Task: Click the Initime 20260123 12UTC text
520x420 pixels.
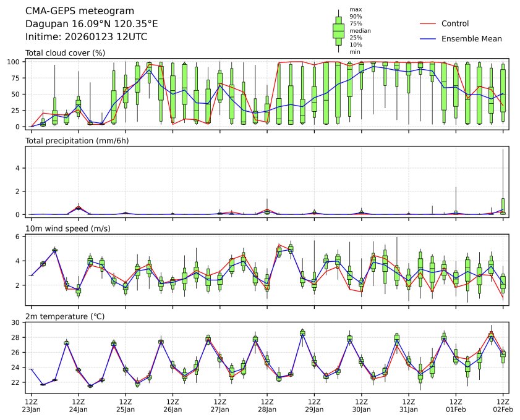Action: click(86, 37)
